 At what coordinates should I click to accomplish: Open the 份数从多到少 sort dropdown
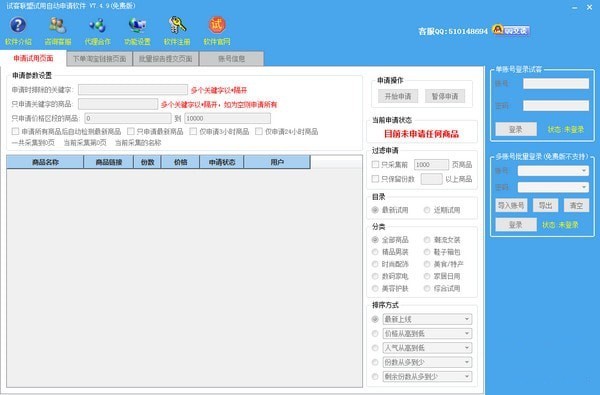(427, 362)
